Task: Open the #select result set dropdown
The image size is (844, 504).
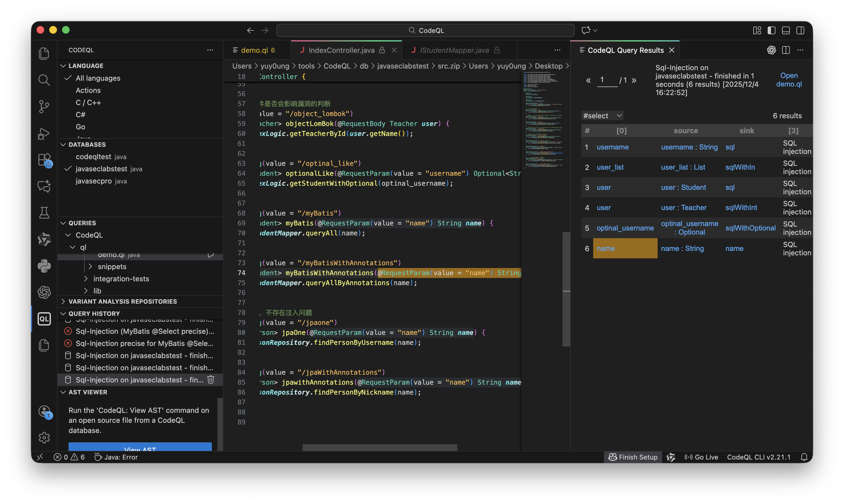Action: point(602,116)
